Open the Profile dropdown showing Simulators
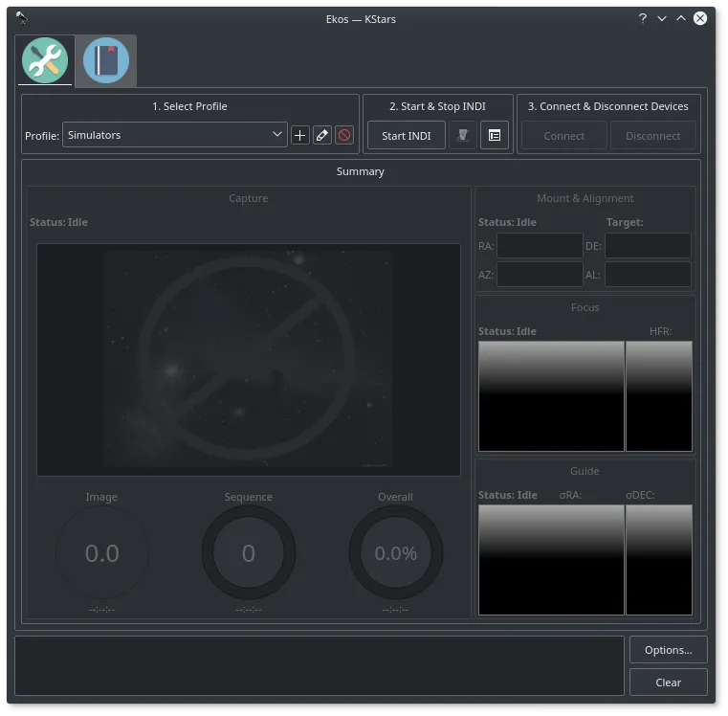Screen dimensions: 728x716 [174, 135]
